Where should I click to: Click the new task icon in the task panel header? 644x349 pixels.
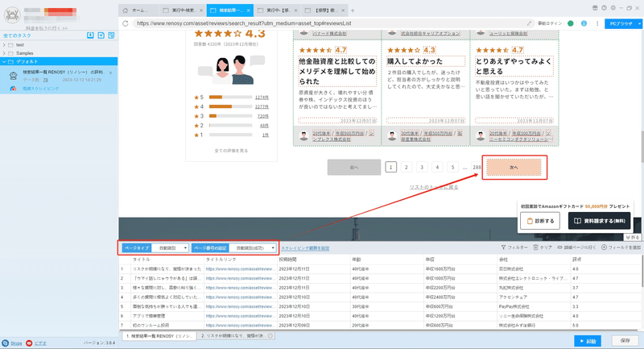101,35
